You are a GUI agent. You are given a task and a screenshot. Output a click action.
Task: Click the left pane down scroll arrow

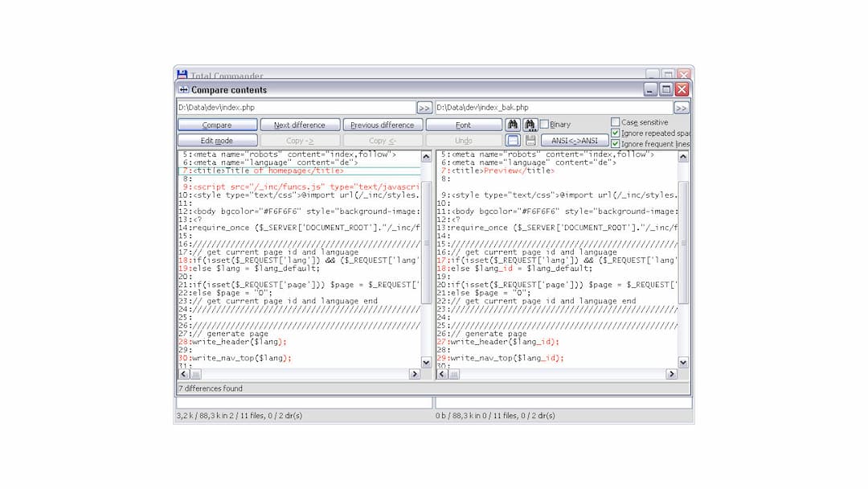(x=426, y=362)
